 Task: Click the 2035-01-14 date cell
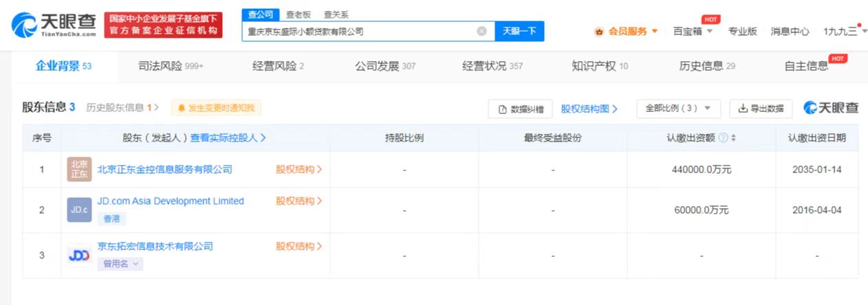(x=818, y=169)
